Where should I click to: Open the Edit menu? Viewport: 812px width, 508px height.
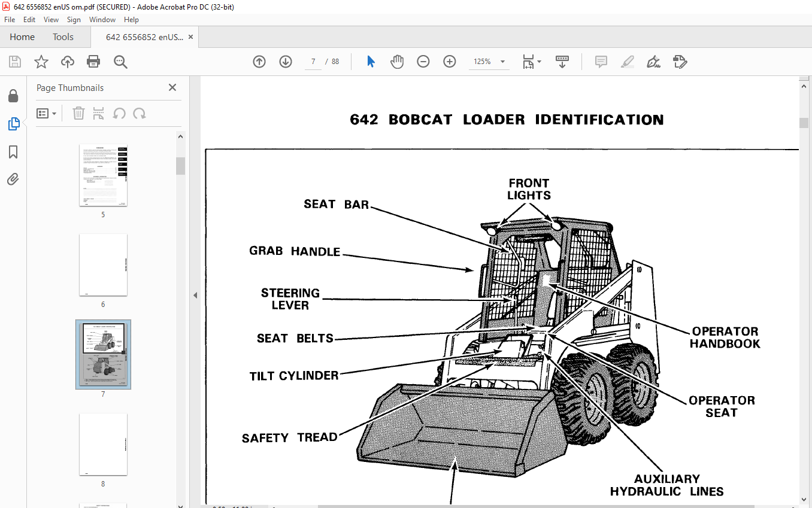29,20
